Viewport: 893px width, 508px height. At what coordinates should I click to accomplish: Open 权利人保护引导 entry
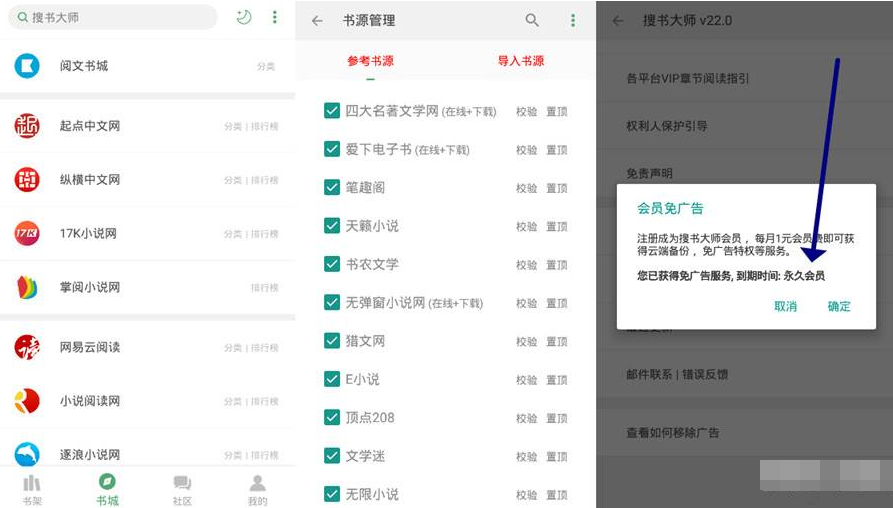(x=745, y=126)
